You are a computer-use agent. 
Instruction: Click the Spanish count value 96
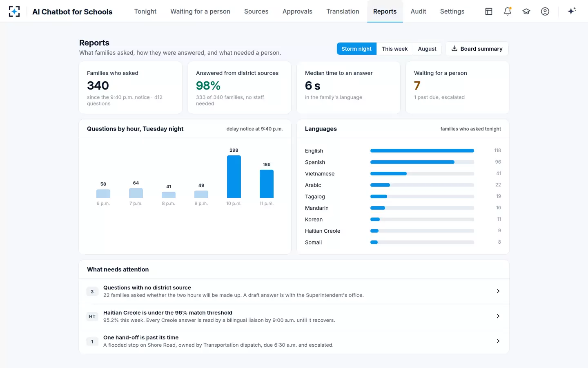click(x=498, y=162)
